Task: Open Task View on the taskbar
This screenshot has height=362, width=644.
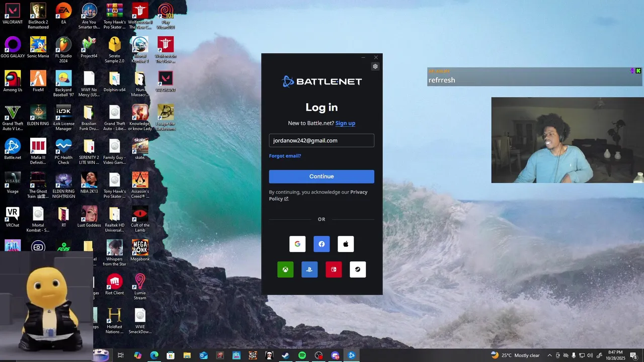Action: [121, 355]
